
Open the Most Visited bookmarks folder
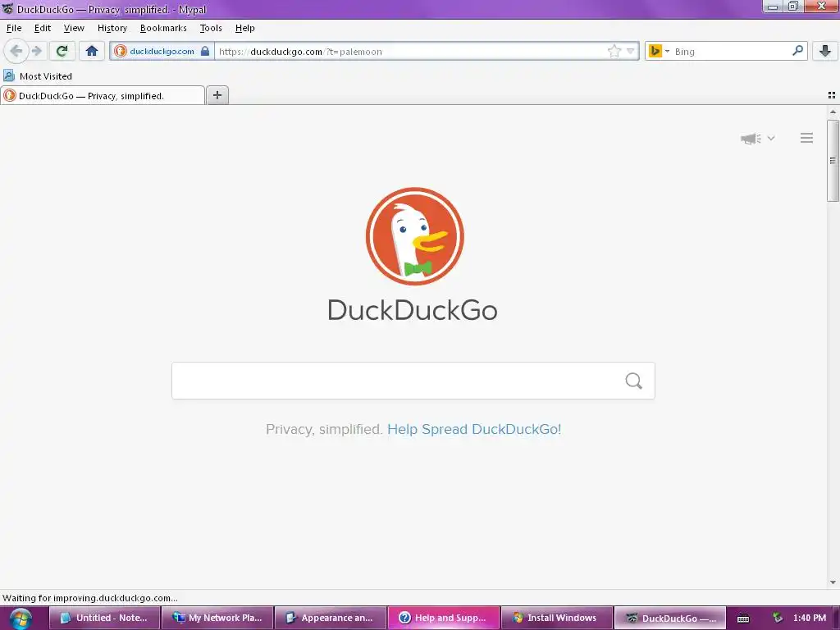pyautogui.click(x=38, y=76)
